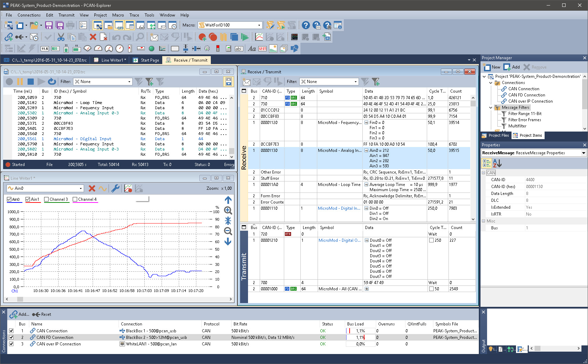
Task: Open PCAN-Explorer Help
Action: 305,25
